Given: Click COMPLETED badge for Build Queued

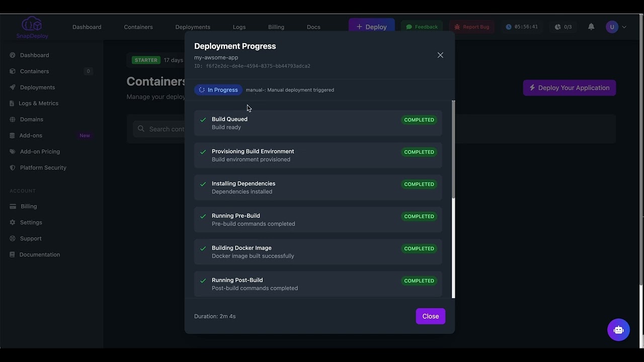Looking at the screenshot, I should pos(419,120).
